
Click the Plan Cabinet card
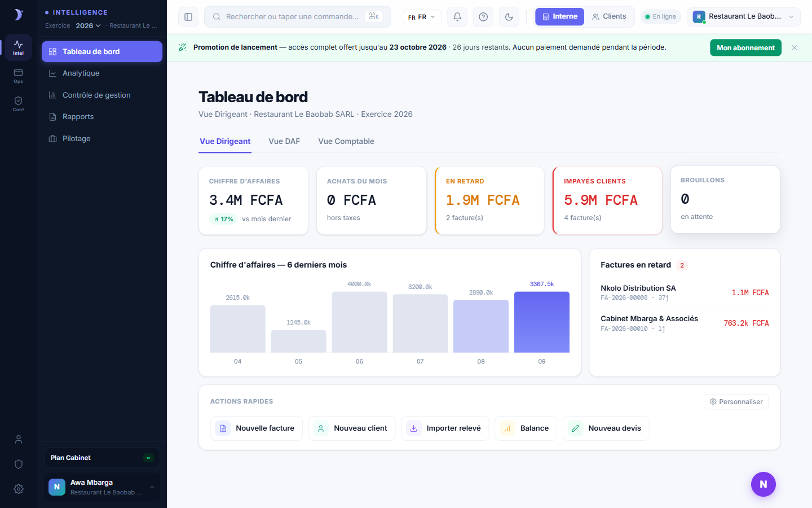click(x=102, y=458)
